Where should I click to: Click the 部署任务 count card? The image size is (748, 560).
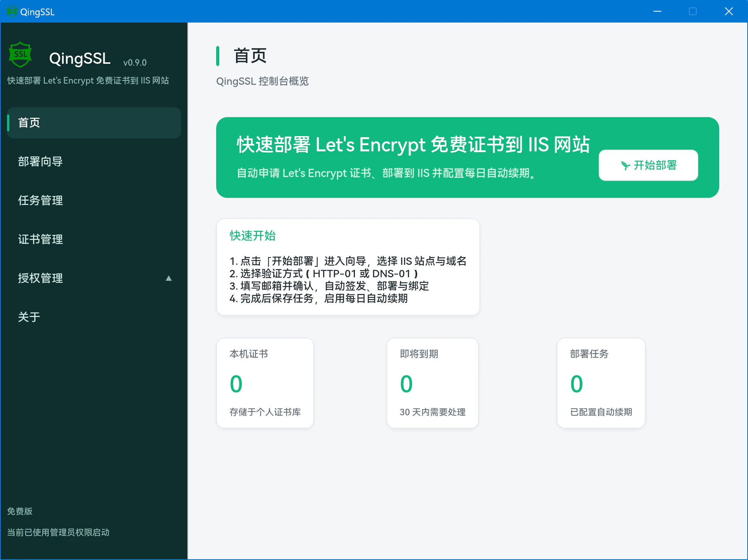tap(601, 383)
